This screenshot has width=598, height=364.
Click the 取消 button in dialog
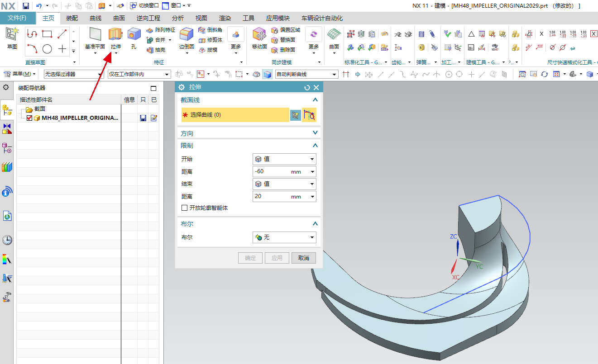(303, 258)
